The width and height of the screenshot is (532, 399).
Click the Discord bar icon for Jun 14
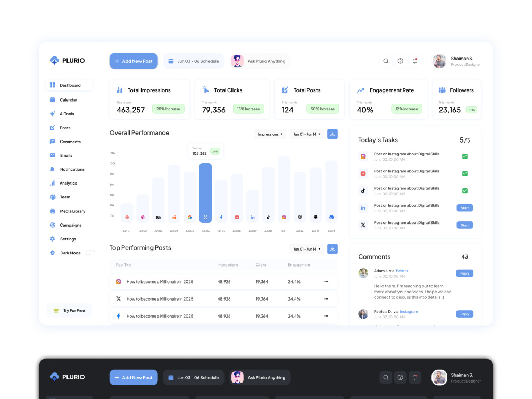pos(331,217)
